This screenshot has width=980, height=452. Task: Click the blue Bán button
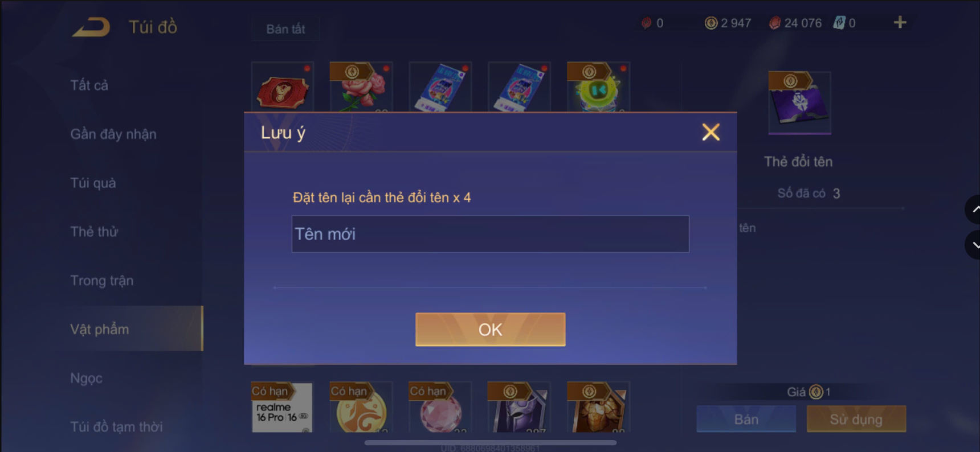pos(746,420)
